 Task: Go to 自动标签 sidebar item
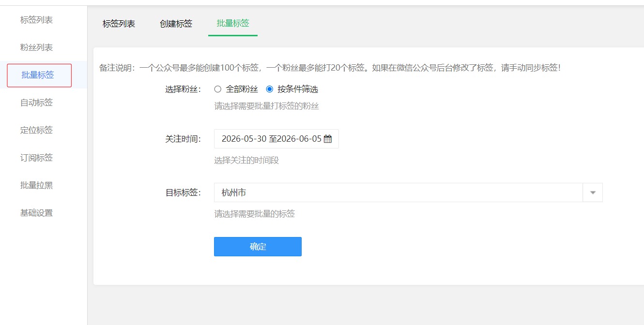(x=36, y=103)
